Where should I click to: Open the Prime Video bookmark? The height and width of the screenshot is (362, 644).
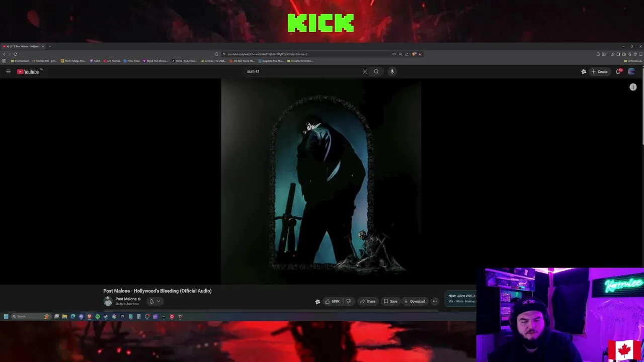pyautogui.click(x=132, y=61)
